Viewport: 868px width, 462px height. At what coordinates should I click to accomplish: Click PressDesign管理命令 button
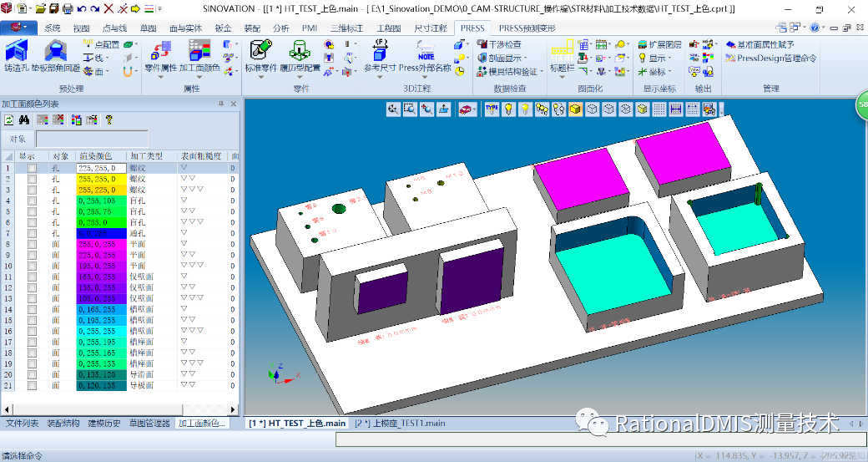[771, 58]
